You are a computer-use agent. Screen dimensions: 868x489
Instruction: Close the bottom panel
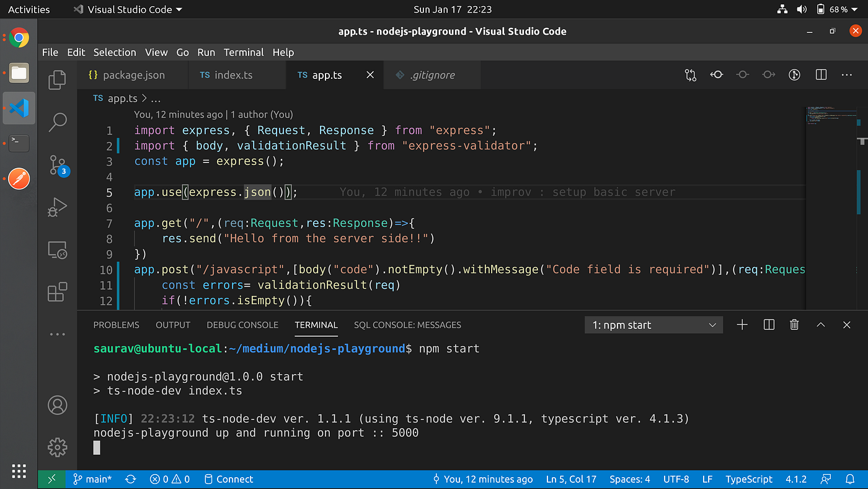[x=847, y=325]
